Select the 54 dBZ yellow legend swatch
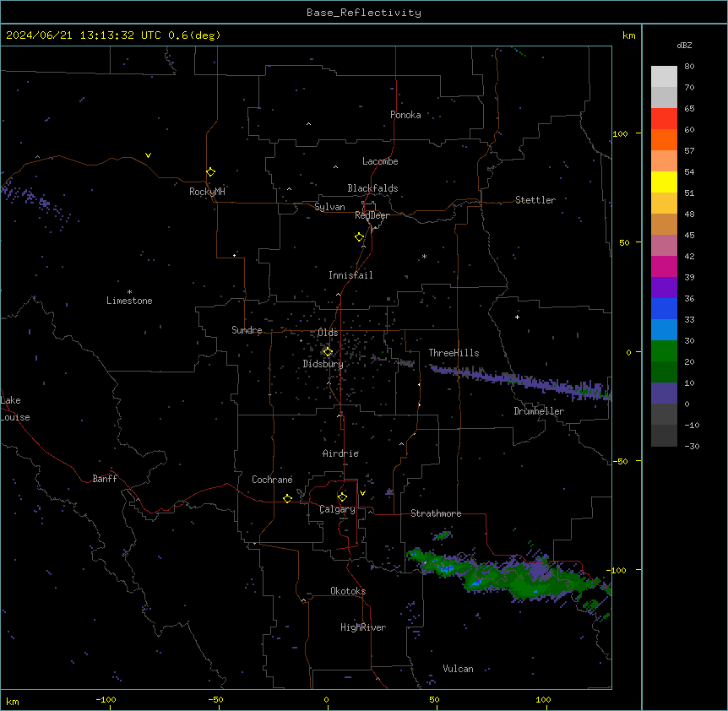 [x=664, y=182]
